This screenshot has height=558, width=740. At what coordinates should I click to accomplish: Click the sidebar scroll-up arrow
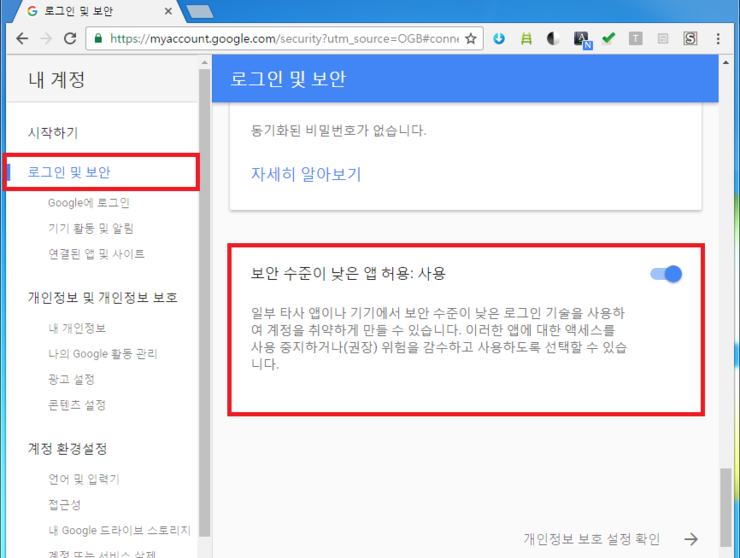coord(204,62)
